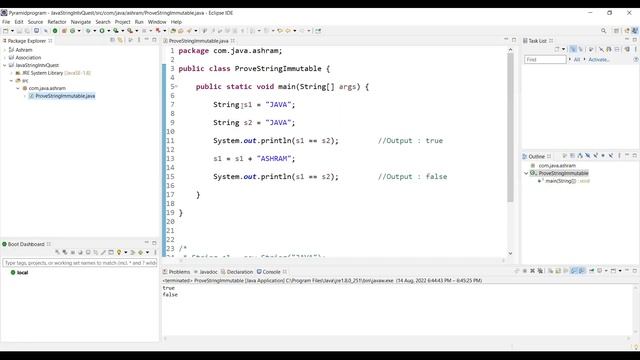Open the New file dropdown arrow
This screenshot has height=360, width=640.
pyautogui.click(x=12, y=31)
